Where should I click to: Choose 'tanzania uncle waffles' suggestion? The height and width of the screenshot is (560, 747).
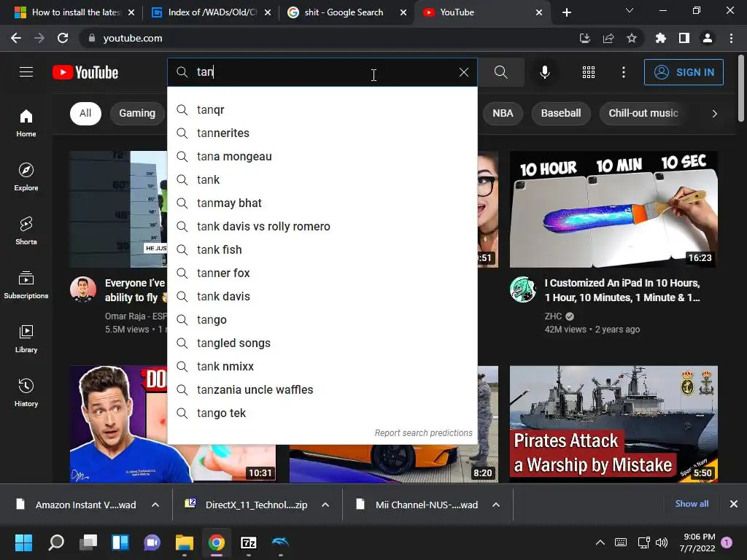(x=322, y=390)
